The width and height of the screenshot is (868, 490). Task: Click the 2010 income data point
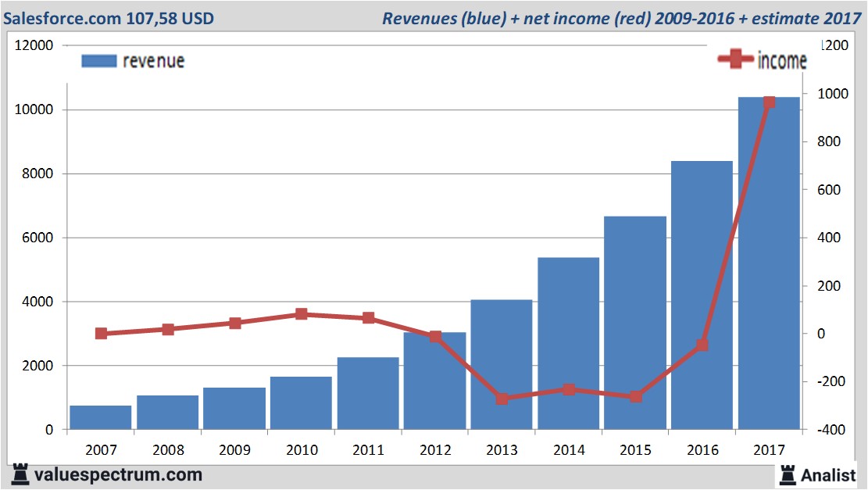301,314
